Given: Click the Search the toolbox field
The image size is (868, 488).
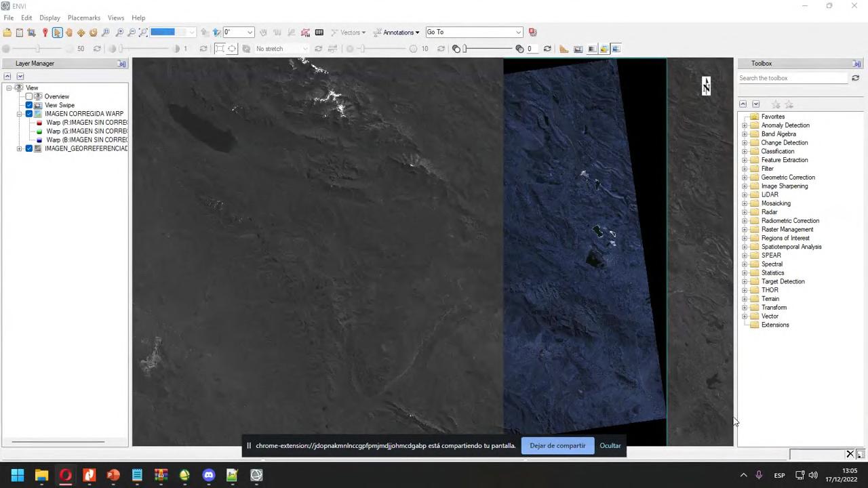Looking at the screenshot, I should tap(792, 78).
